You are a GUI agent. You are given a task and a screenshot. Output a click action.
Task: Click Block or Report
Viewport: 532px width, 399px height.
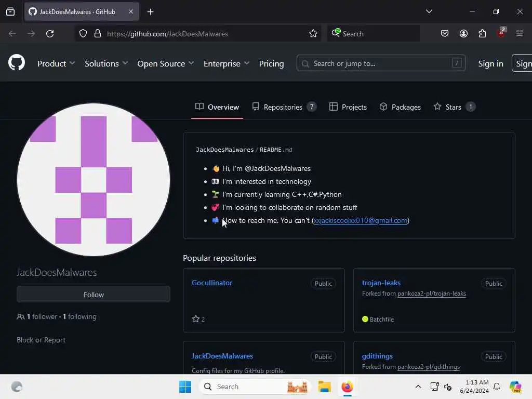click(x=41, y=340)
